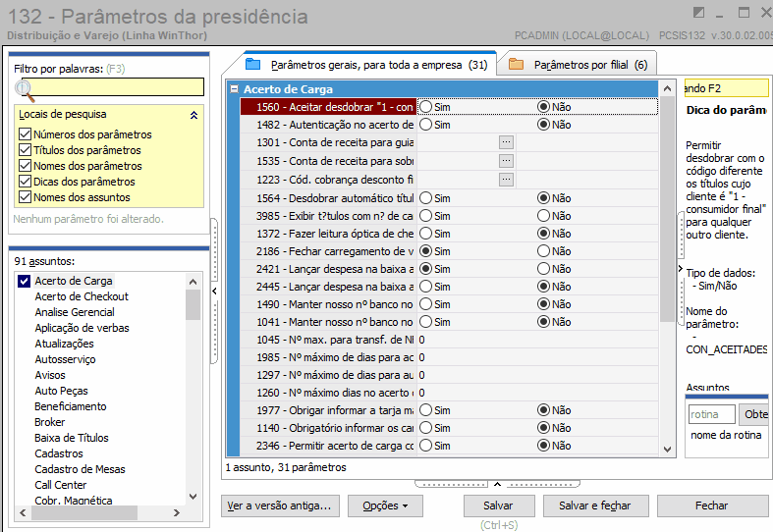This screenshot has width=773, height=532.
Task: Select Baixa de Títulos subject
Action: (x=72, y=438)
